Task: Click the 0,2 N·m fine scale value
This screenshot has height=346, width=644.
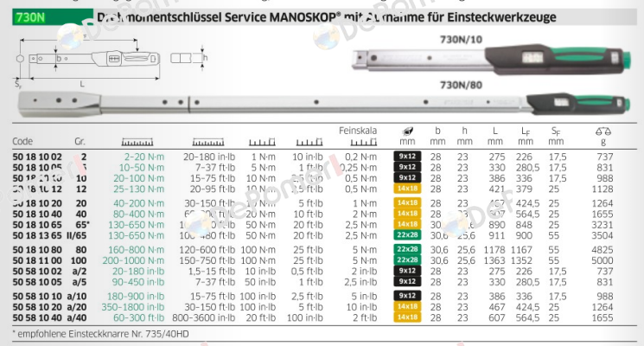Action: tap(360, 157)
